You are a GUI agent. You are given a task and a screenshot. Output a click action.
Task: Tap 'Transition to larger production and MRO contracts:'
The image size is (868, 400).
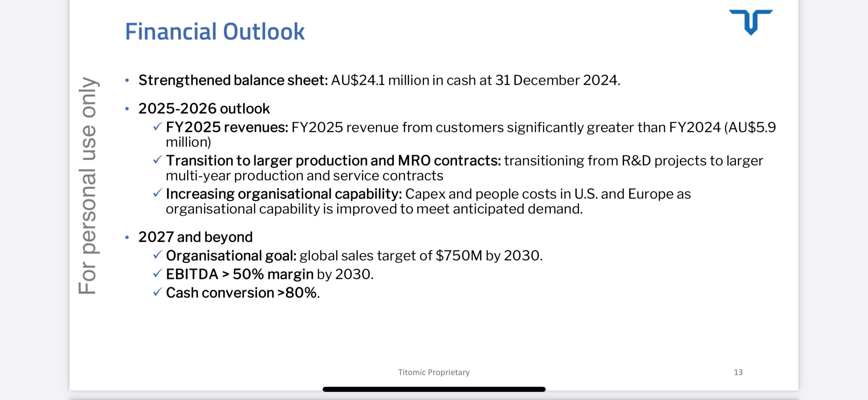[333, 160]
